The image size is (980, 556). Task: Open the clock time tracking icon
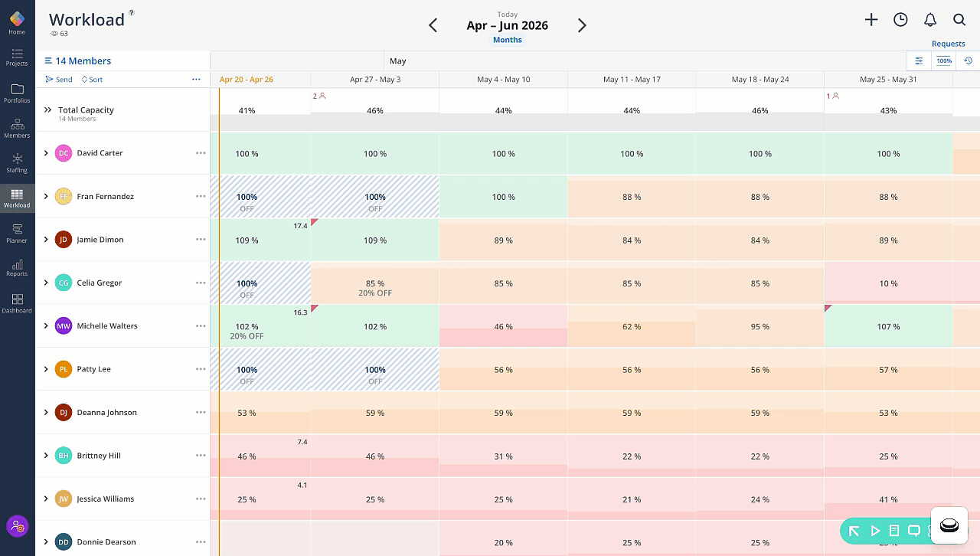tap(900, 20)
